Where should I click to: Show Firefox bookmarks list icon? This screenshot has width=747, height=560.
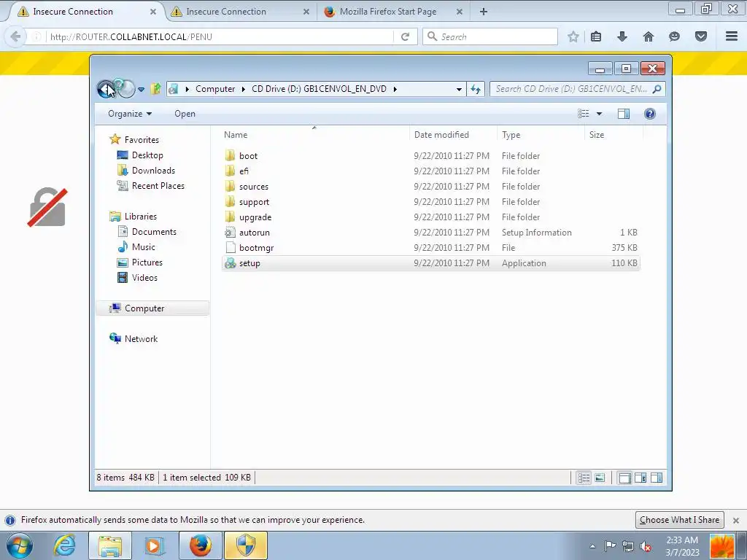pyautogui.click(x=596, y=36)
